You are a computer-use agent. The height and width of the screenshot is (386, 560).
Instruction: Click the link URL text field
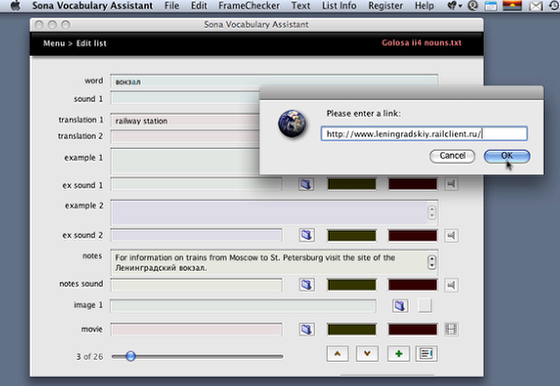click(424, 134)
